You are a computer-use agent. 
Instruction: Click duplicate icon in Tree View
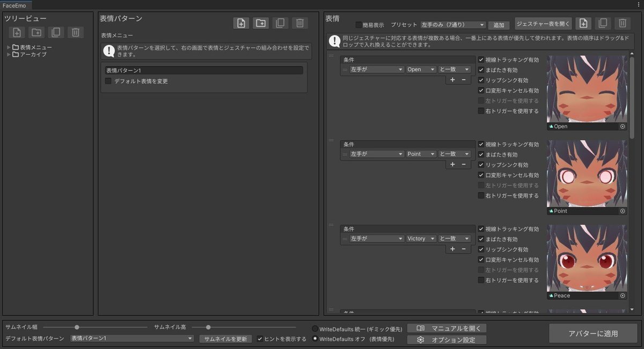56,33
